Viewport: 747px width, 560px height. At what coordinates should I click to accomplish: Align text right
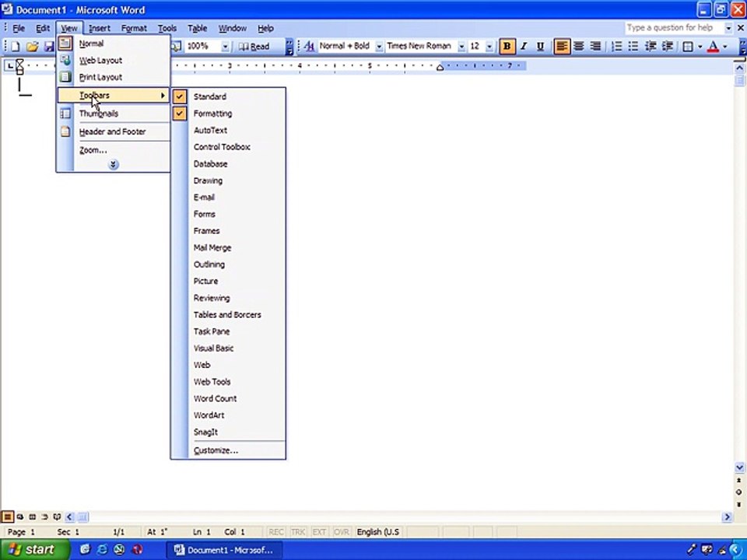595,46
